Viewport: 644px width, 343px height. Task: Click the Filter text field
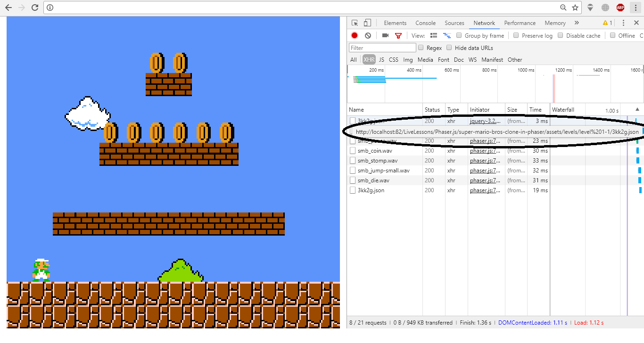pyautogui.click(x=382, y=48)
